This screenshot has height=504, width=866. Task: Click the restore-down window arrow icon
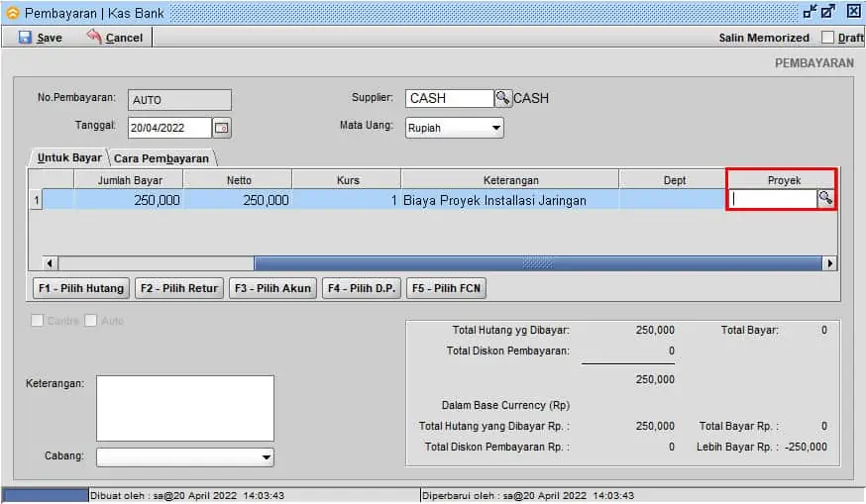tap(810, 12)
